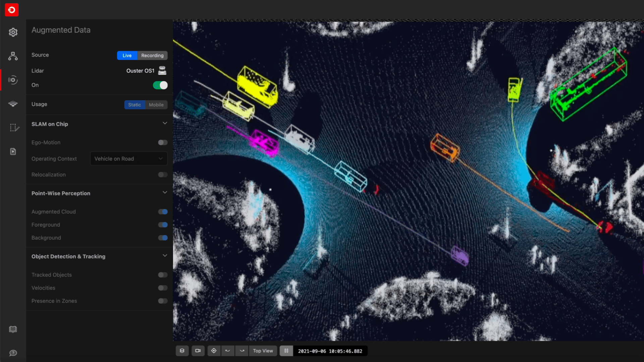The height and width of the screenshot is (362, 644).
Task: Switch source to Recording
Action: (x=152, y=55)
